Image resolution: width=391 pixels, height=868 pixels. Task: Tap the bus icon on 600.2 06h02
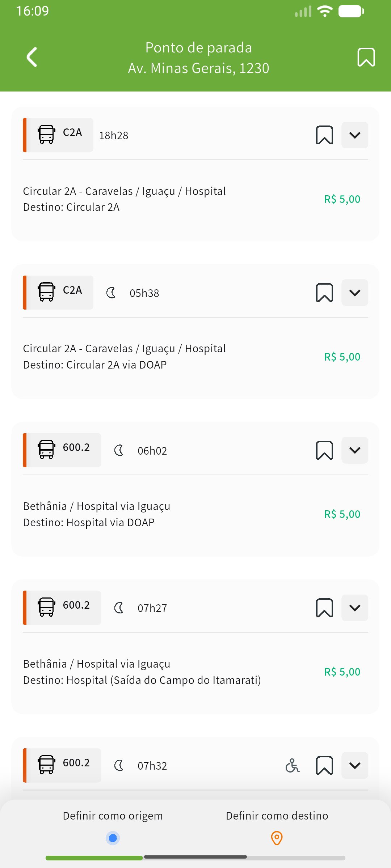point(46,450)
